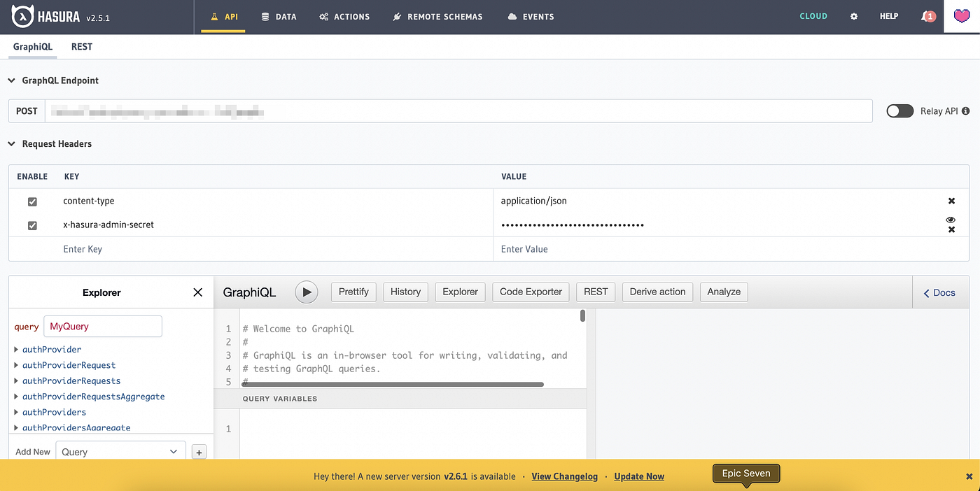
Task: Click the CLOUD link
Action: click(813, 16)
